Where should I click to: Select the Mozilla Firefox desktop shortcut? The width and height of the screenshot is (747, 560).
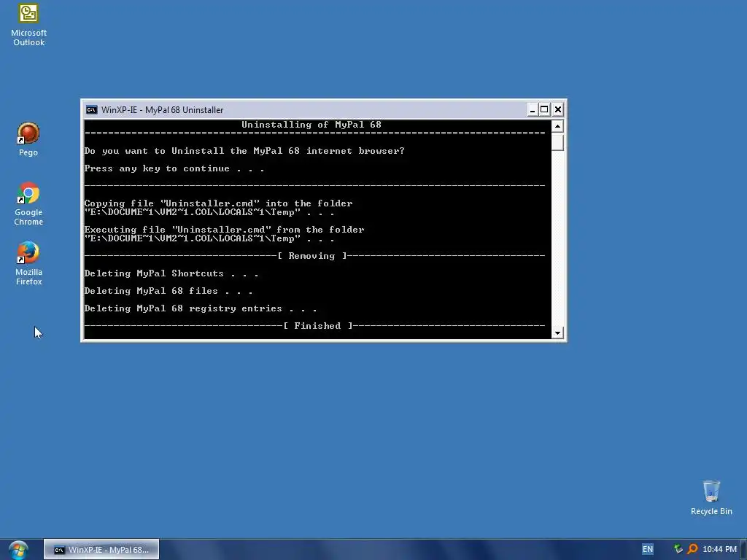click(28, 263)
